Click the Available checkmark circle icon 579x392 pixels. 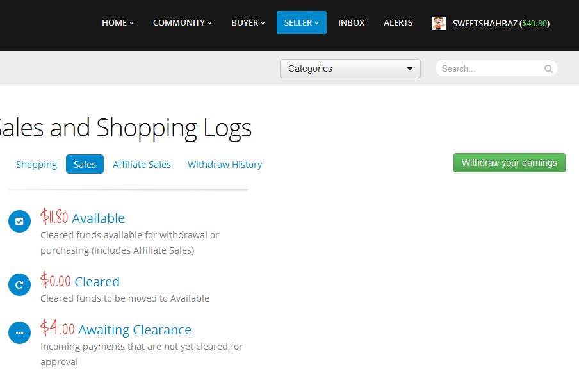[19, 222]
